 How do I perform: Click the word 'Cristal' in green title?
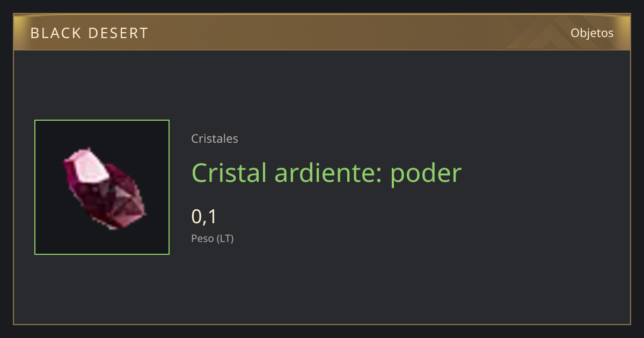pyautogui.click(x=229, y=173)
